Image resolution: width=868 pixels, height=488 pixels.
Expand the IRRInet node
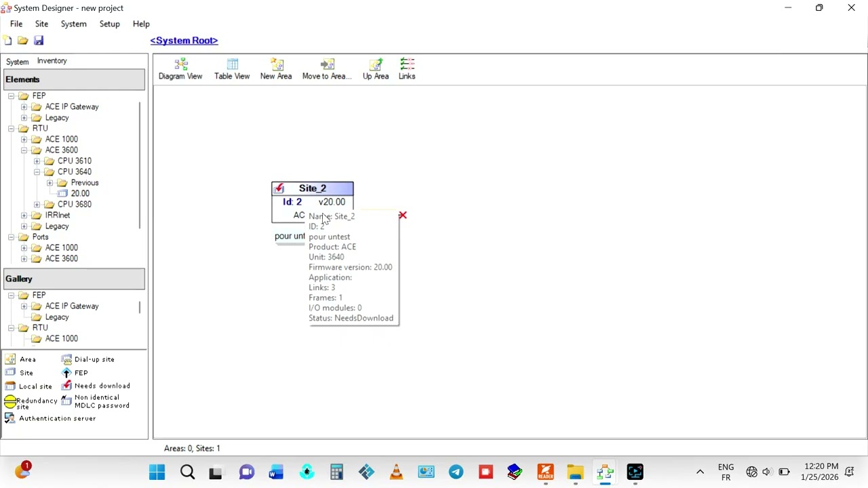(x=24, y=215)
